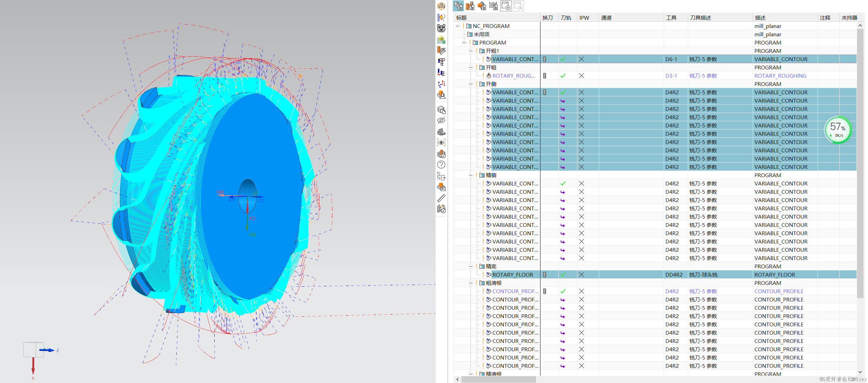Image resolution: width=868 pixels, height=383 pixels.
Task: Collapse the 开侧 folder
Action: 471,84
